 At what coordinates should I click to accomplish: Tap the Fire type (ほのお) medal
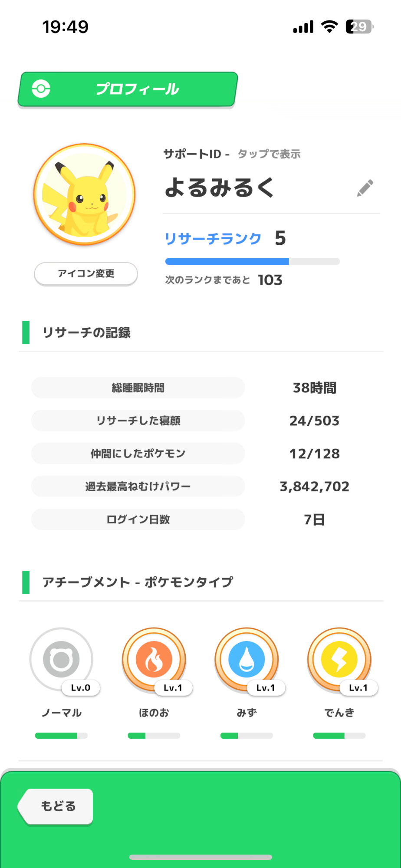pos(154,660)
